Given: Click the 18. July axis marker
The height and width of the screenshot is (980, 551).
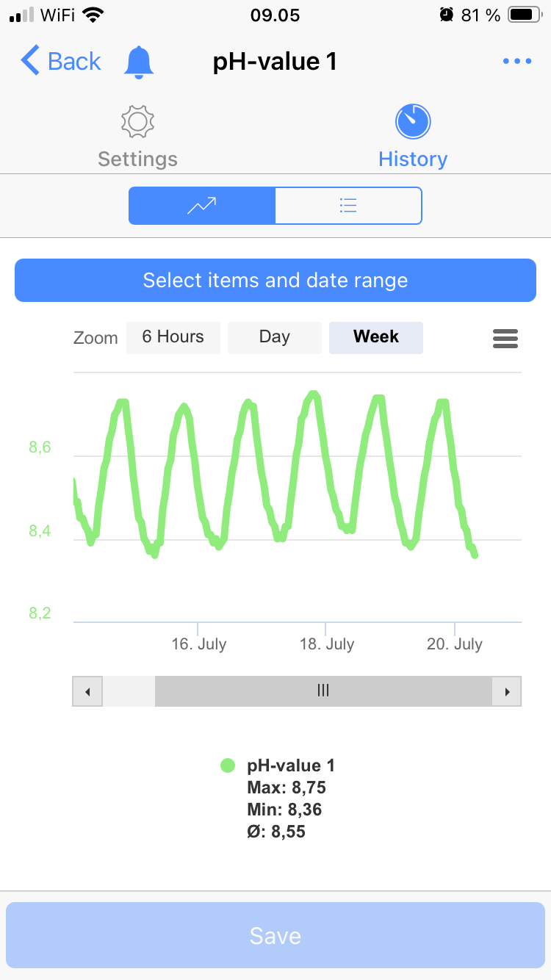Looking at the screenshot, I should [x=326, y=644].
